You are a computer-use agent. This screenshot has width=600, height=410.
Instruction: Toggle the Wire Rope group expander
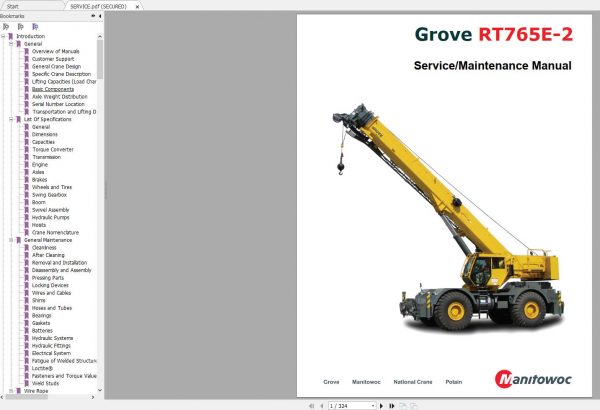(11, 391)
